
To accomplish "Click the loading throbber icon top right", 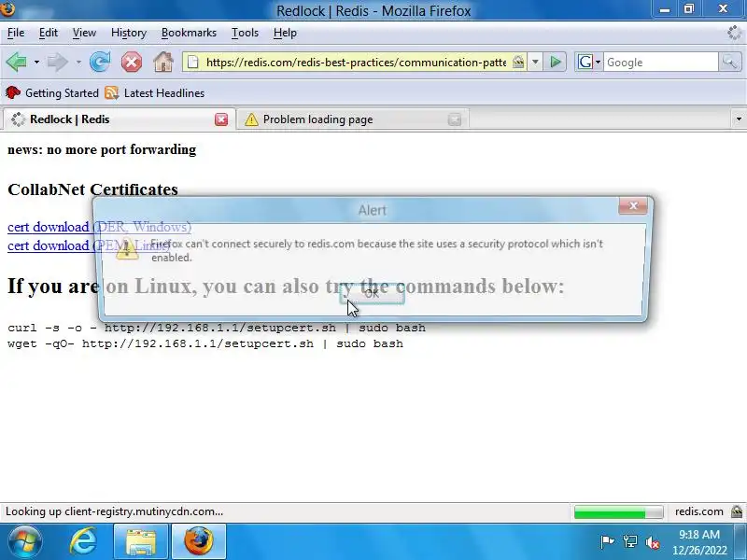I will [735, 33].
